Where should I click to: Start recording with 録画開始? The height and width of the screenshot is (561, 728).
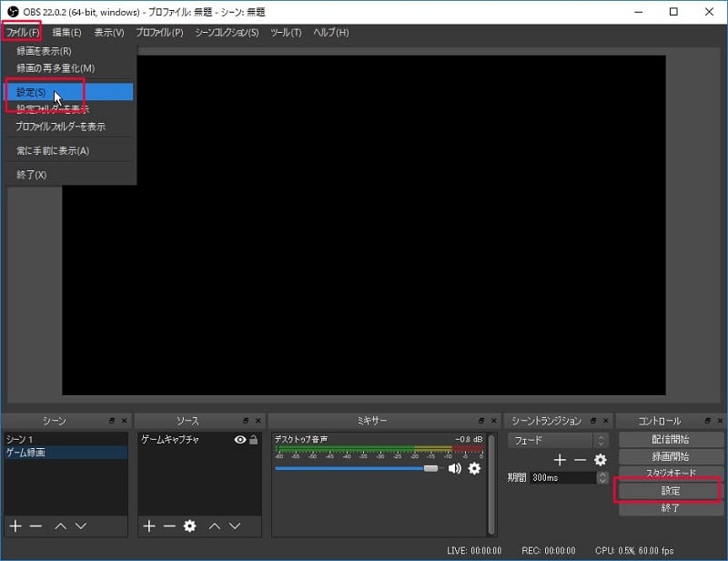pyautogui.click(x=672, y=458)
